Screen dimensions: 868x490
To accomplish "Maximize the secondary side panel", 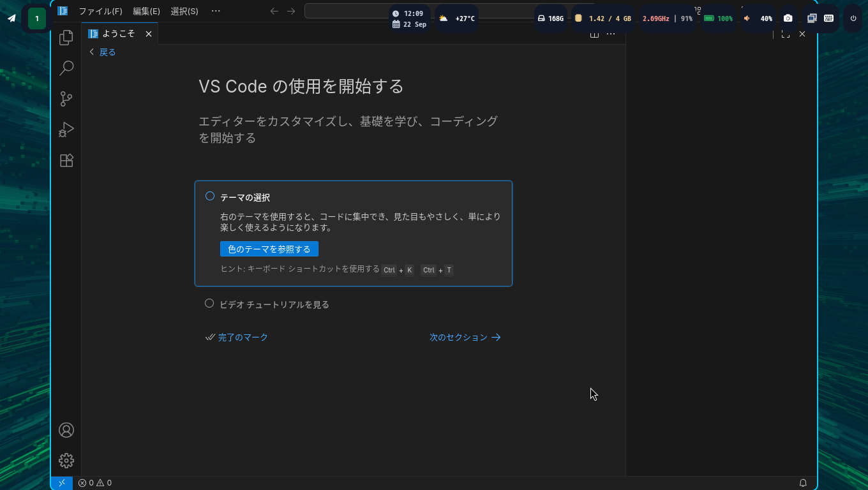I will tap(786, 34).
